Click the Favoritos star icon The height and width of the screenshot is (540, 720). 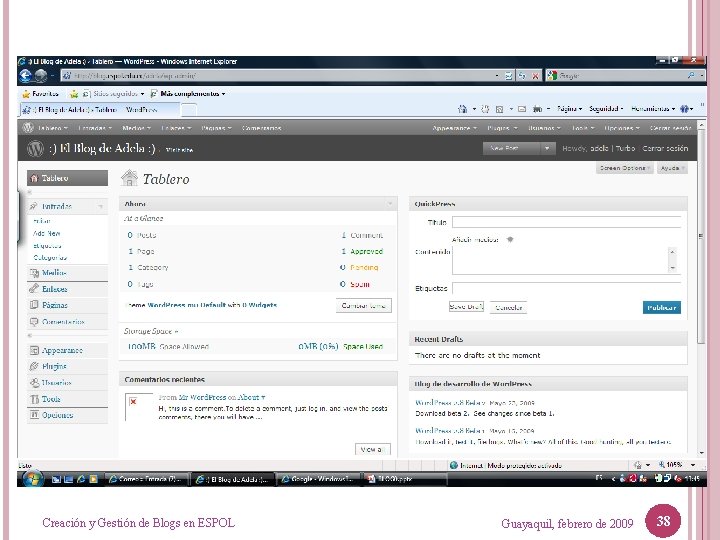tap(26, 94)
